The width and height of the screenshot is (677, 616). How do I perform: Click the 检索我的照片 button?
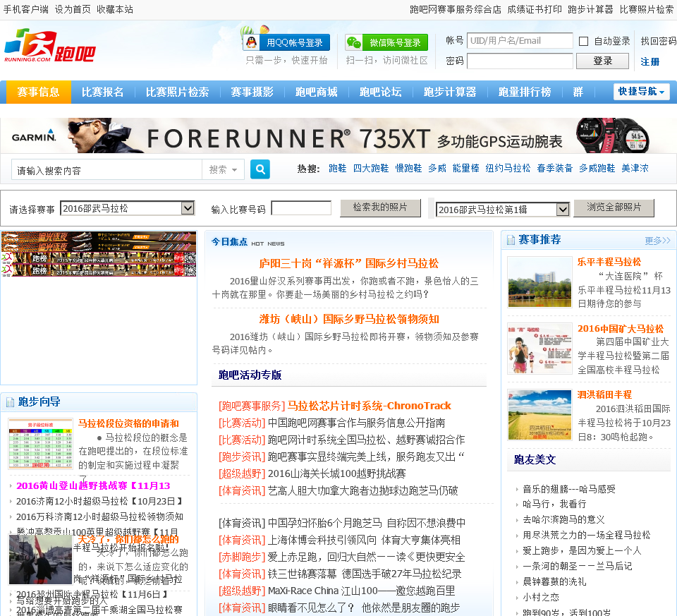coord(380,207)
